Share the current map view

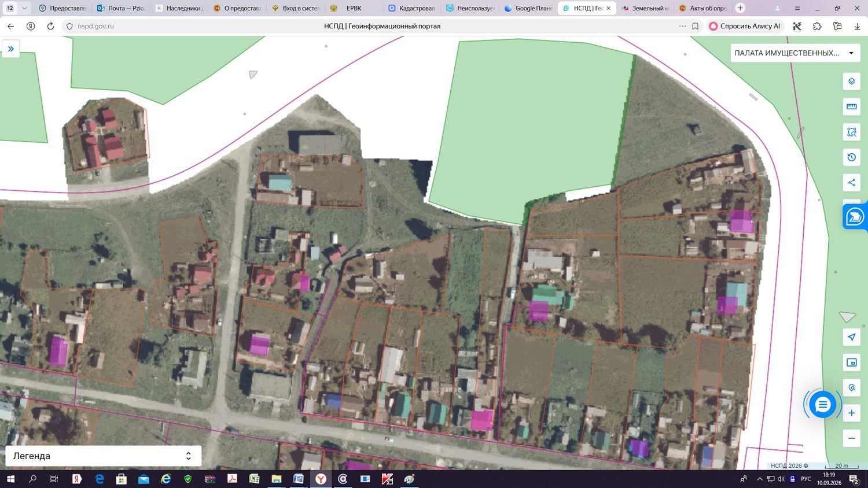(851, 183)
